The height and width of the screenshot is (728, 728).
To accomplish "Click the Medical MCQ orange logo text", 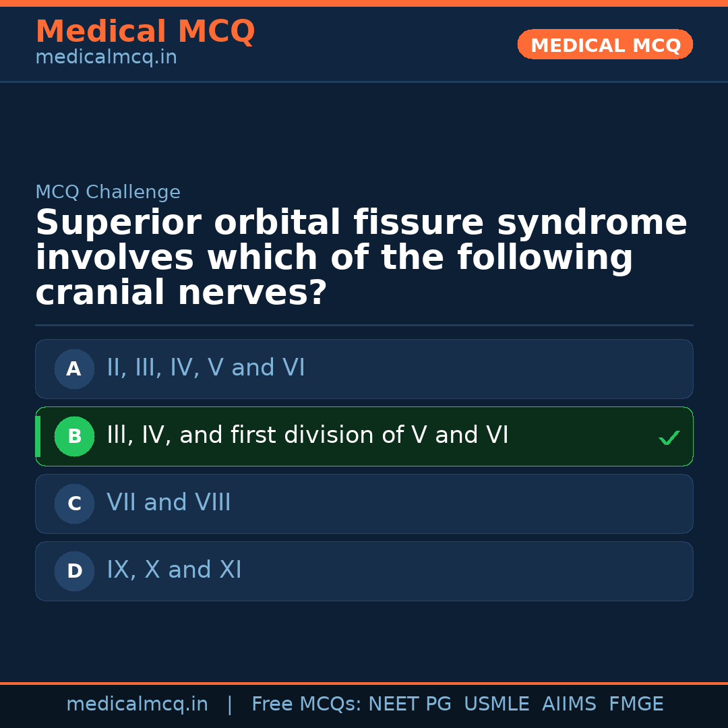I will [x=145, y=32].
